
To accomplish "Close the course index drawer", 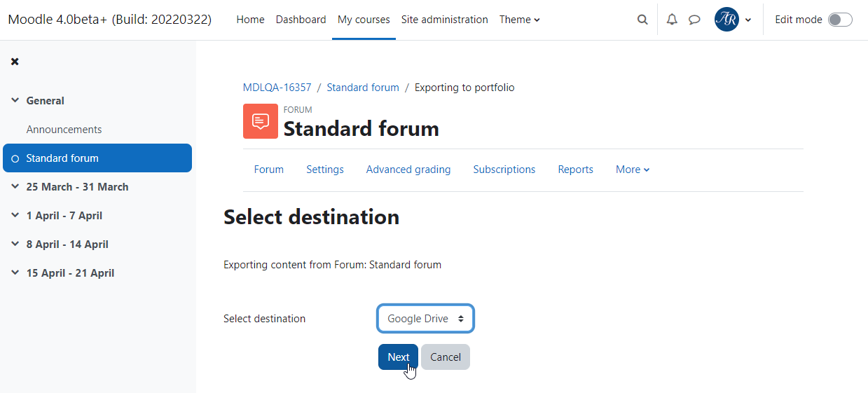I will (15, 62).
